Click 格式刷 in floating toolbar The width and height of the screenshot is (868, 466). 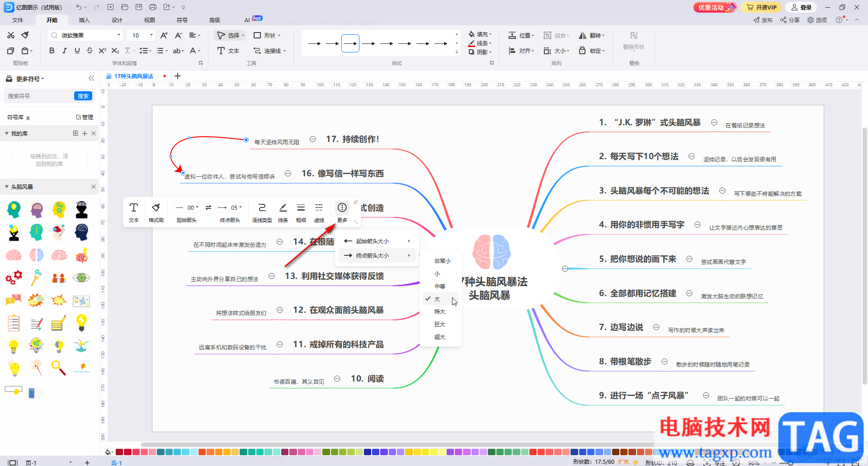156,212
